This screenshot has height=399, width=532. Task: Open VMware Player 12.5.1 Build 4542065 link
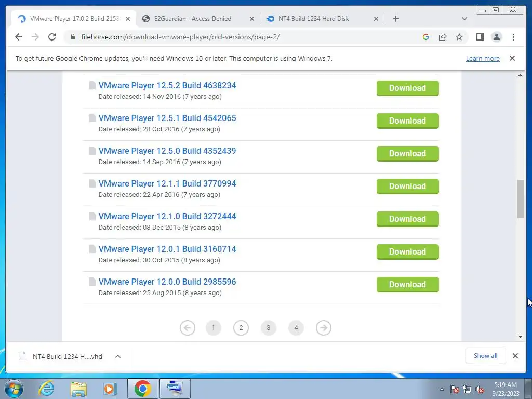[167, 118]
